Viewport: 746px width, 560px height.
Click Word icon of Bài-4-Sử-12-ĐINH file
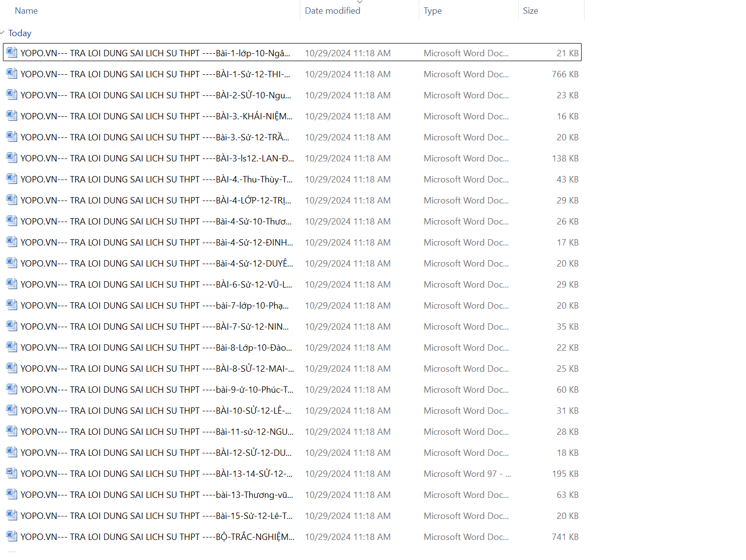tap(12, 242)
